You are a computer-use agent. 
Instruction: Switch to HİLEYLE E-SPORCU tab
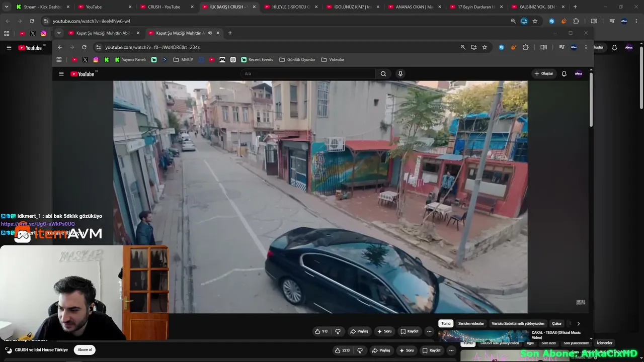coord(292,7)
